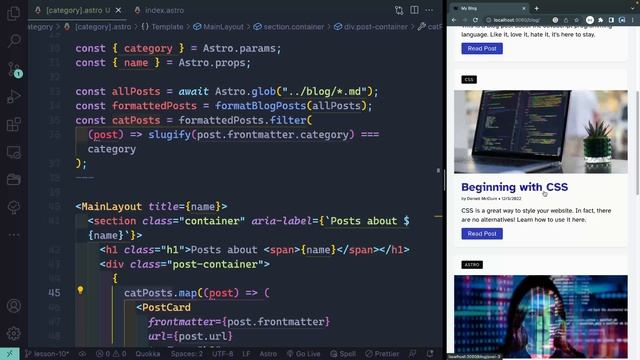The height and width of the screenshot is (360, 640).
Task: Click the Astro post face image
Action: pos(541,316)
